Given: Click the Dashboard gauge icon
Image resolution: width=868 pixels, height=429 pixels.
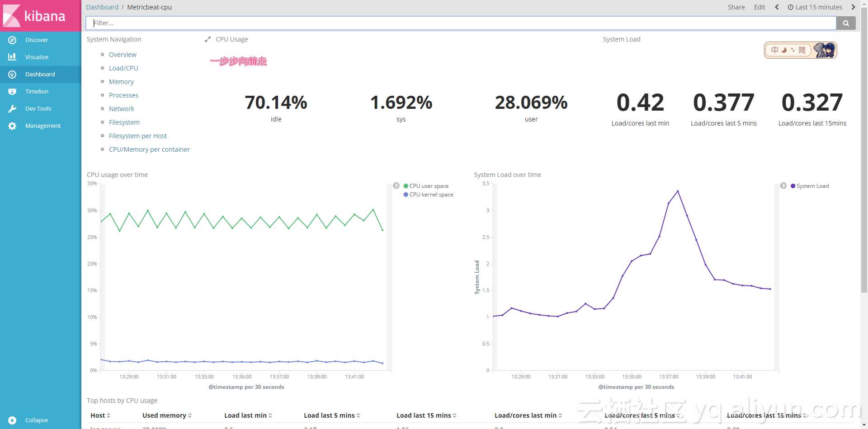Looking at the screenshot, I should pyautogui.click(x=12, y=74).
